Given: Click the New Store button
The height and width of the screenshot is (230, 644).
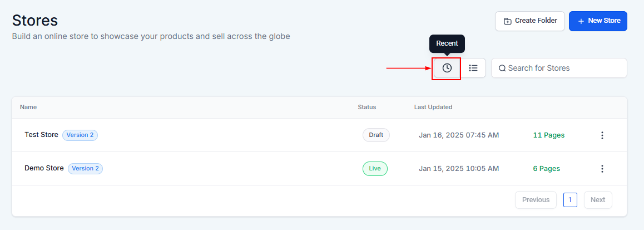Looking at the screenshot, I should (x=598, y=21).
